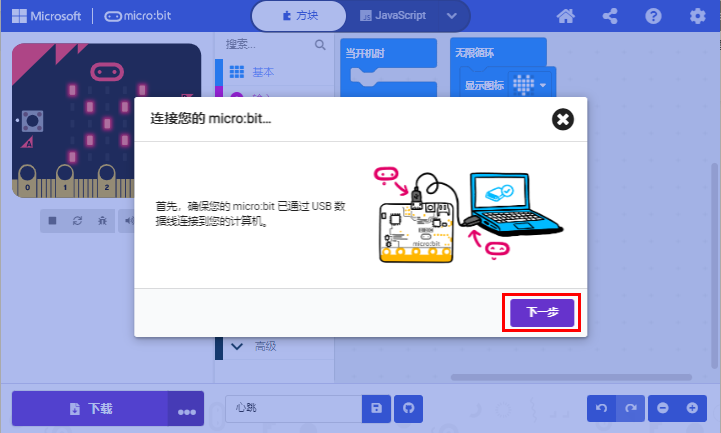Viewport: 721px width, 433px height.
Task: Open the 基本 blocks category
Action: [275, 72]
